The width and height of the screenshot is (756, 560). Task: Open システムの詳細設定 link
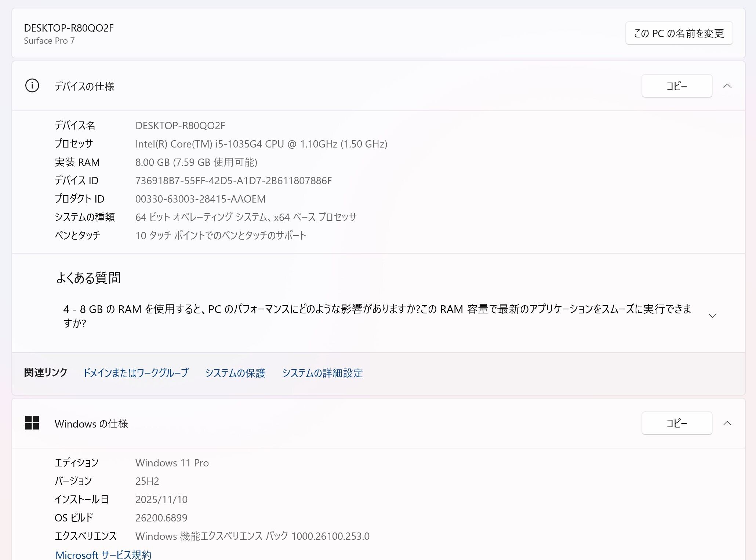tap(322, 373)
